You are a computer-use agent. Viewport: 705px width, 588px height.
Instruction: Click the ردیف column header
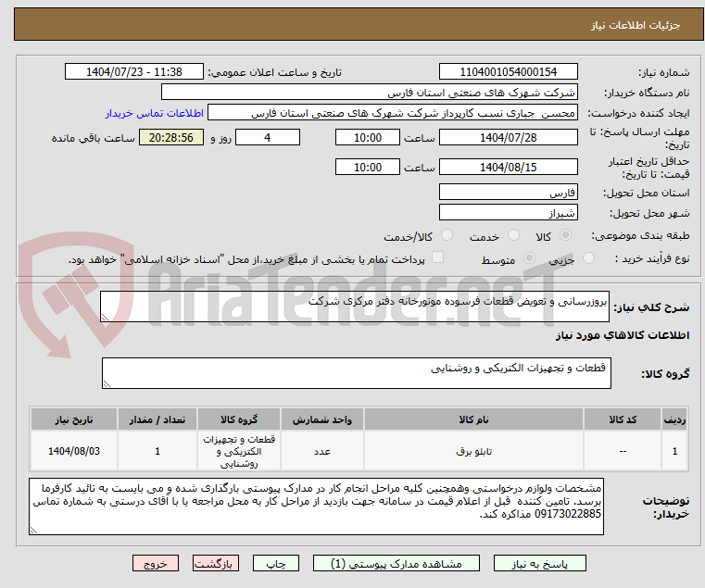(x=674, y=419)
